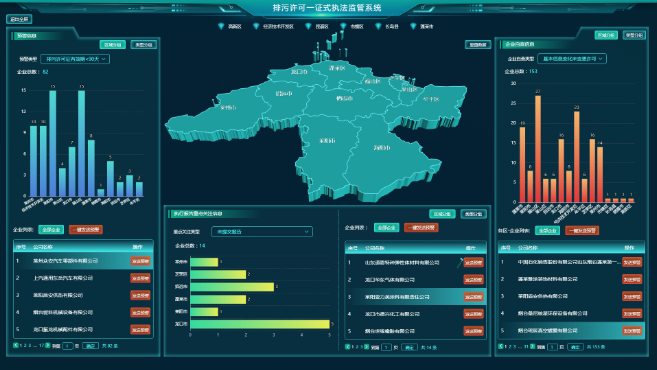
Task: Click 经济技术开发区 diamond legend icon
Action: coord(256,26)
